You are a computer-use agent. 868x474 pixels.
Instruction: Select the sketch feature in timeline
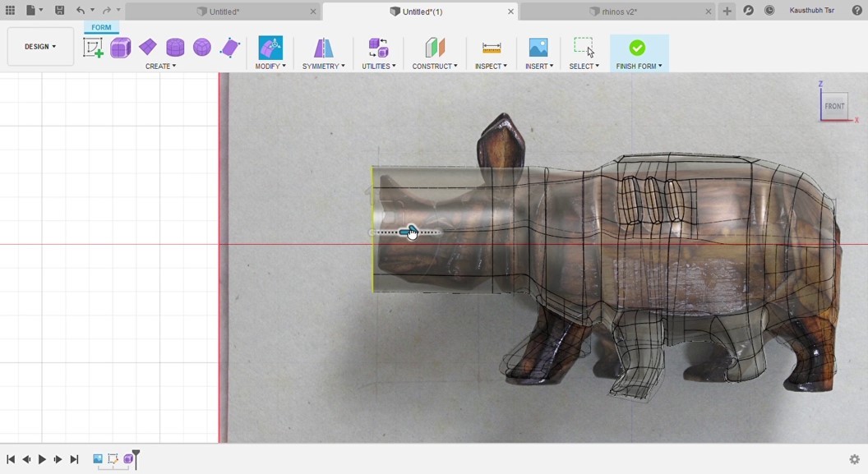113,458
